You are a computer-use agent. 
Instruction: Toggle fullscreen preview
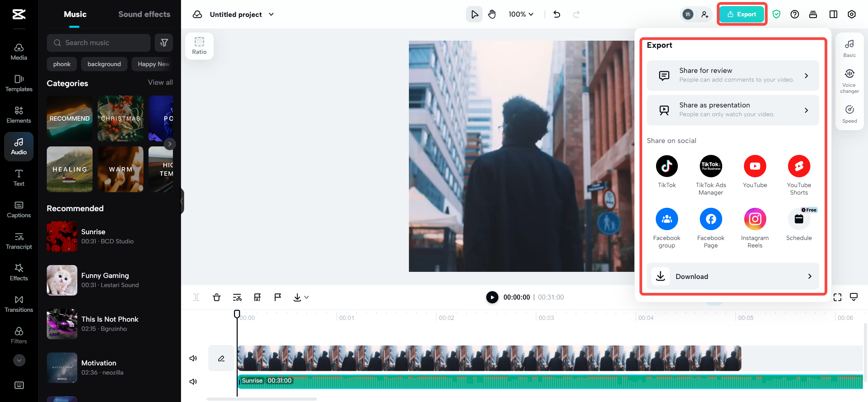(837, 297)
